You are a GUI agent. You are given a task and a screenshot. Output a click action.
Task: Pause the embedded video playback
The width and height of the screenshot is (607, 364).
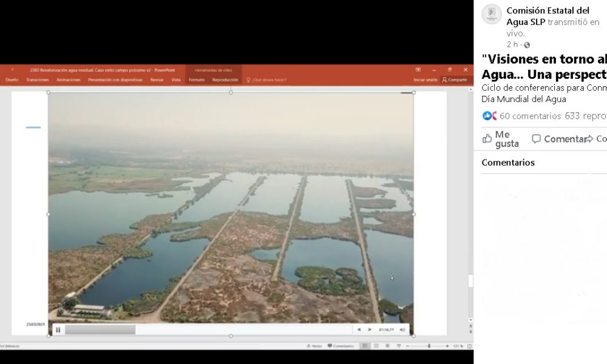pos(58,329)
